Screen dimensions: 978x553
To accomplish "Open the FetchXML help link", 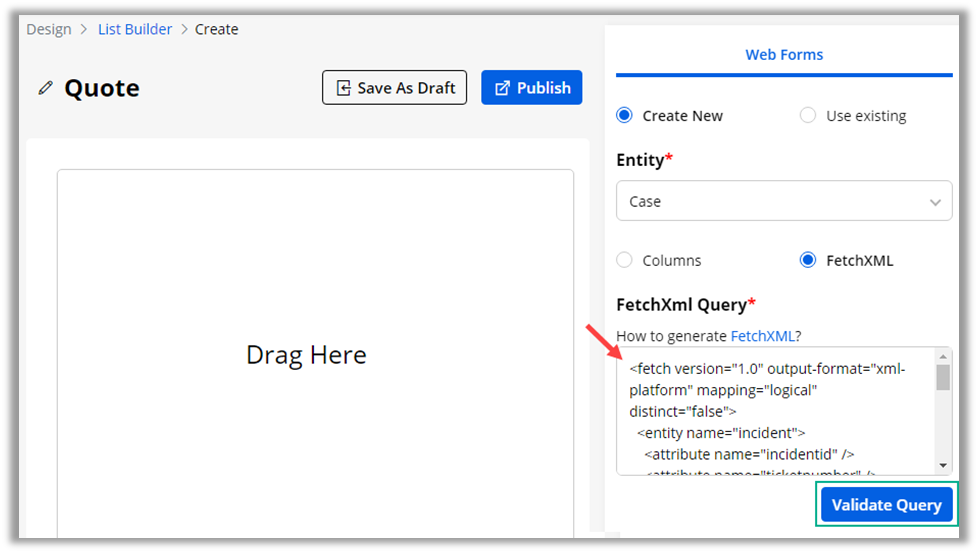I will [762, 336].
